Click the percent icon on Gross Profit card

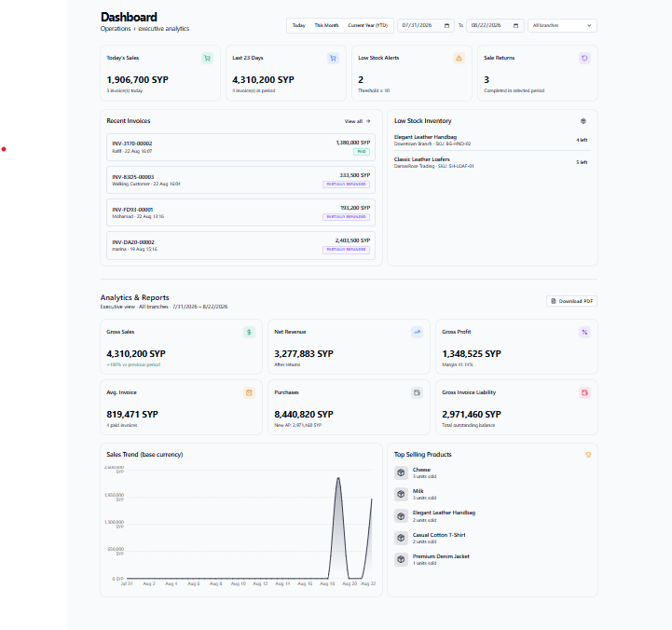click(584, 332)
